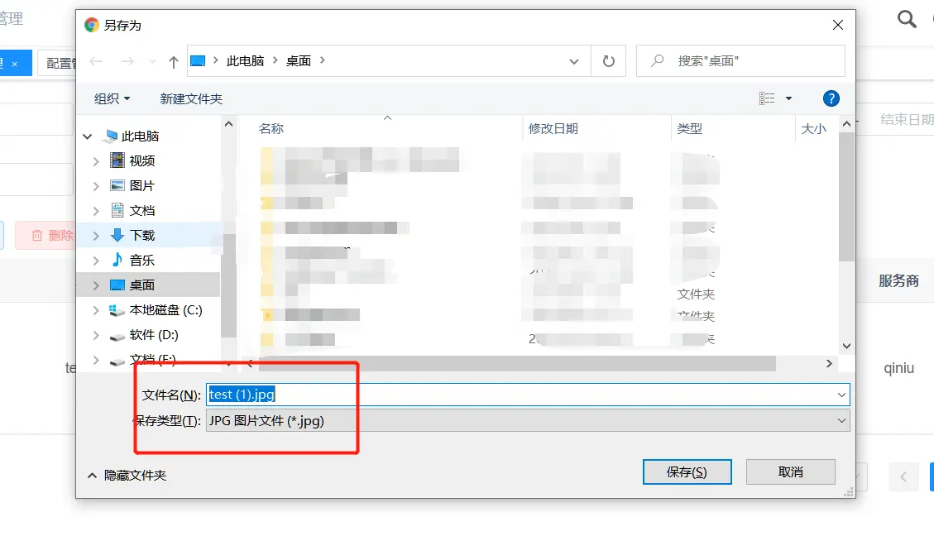Open breadcrumb chevron after 桌面
This screenshot has width=934, height=560.
[323, 60]
